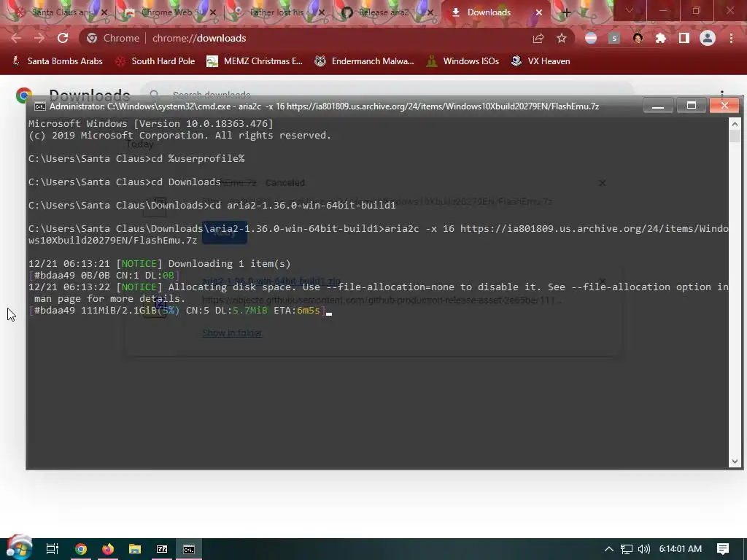Minimize the cmd.exe window
Viewport: 747px width, 560px height.
point(658,106)
